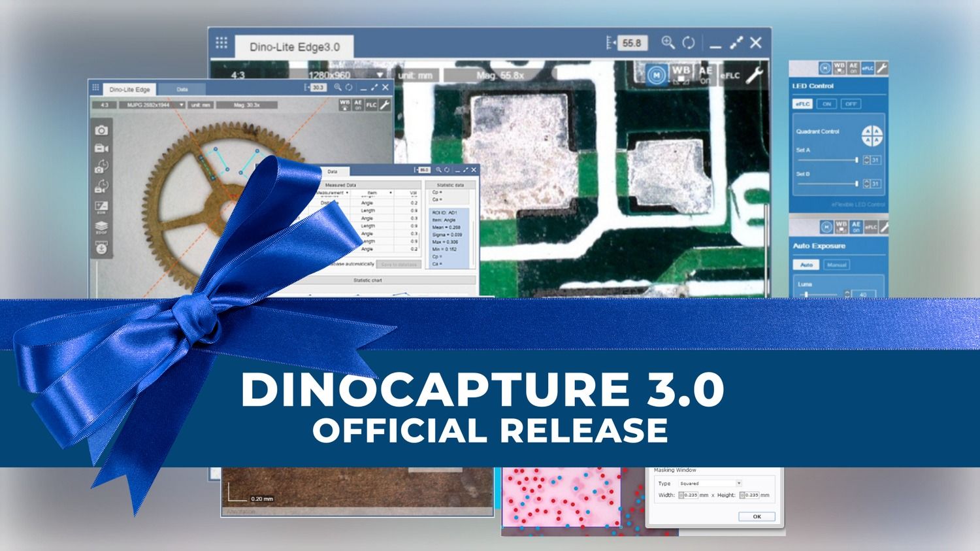Screen dimensions: 980x551
Task: Open the EDR tool in the sidebar
Action: tap(101, 208)
